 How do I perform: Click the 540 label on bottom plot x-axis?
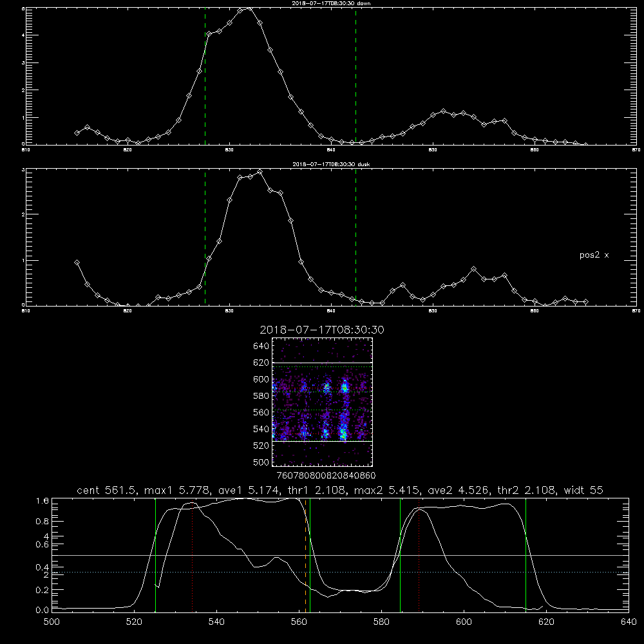(216, 622)
